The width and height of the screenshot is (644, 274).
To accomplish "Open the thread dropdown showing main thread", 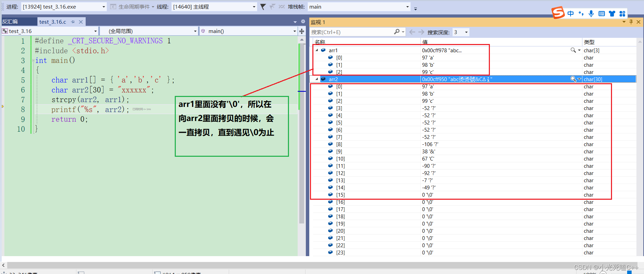I will click(214, 7).
